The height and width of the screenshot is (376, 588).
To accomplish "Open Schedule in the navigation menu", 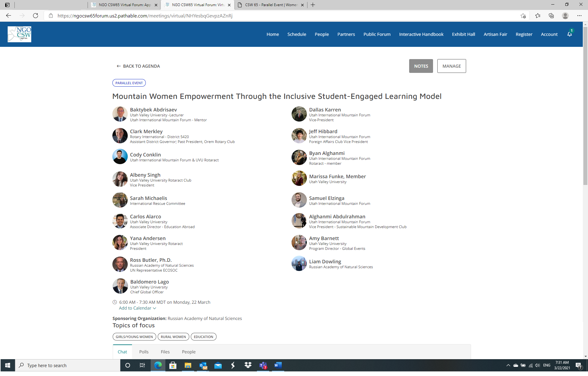I will [296, 34].
